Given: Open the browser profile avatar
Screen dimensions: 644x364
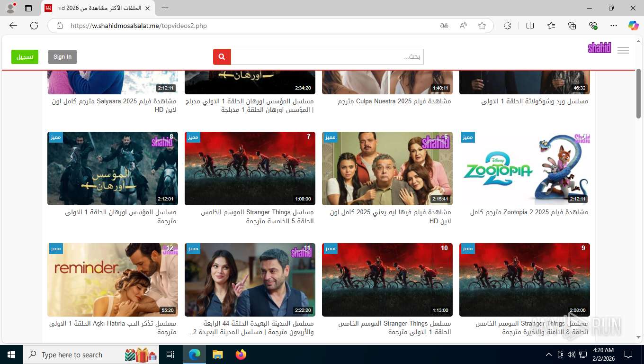Looking at the screenshot, I should pyautogui.click(x=10, y=8).
